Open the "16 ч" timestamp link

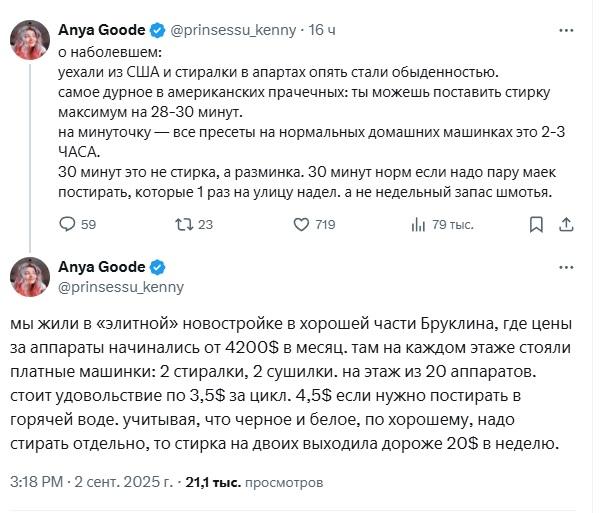click(x=322, y=30)
